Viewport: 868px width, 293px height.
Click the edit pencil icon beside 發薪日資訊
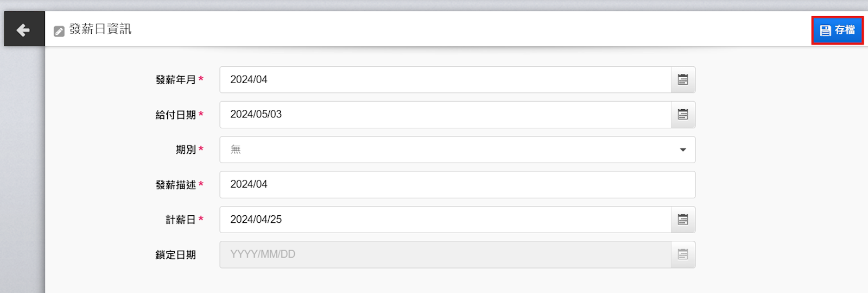pos(59,31)
